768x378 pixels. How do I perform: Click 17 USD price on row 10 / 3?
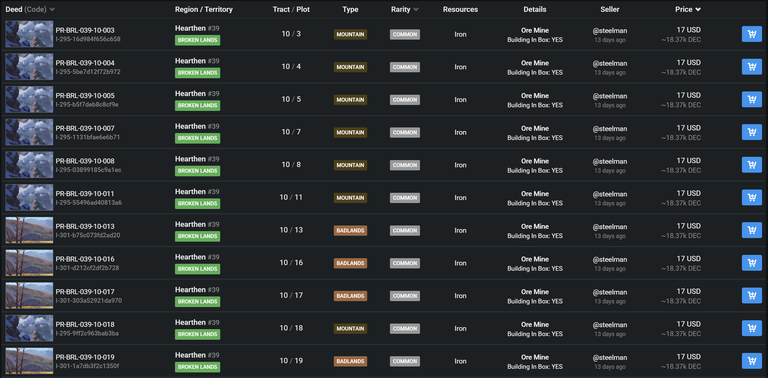click(x=689, y=30)
